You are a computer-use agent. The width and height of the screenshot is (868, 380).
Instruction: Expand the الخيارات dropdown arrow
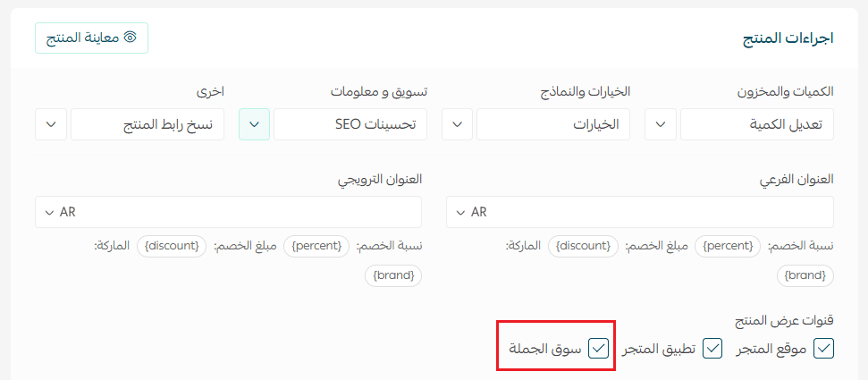[458, 125]
